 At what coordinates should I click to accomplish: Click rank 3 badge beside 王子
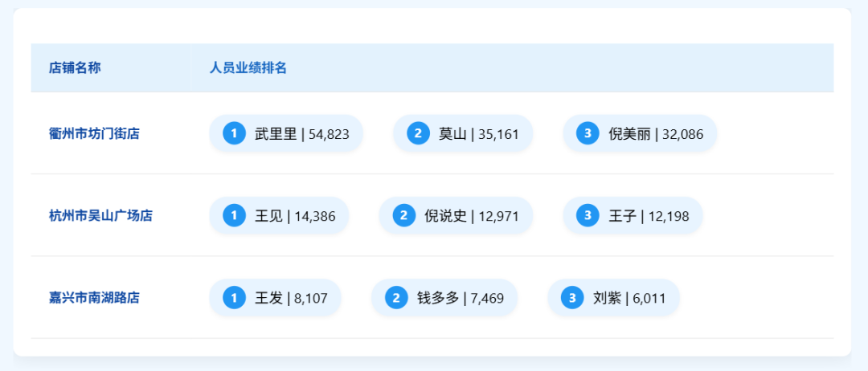click(x=588, y=216)
